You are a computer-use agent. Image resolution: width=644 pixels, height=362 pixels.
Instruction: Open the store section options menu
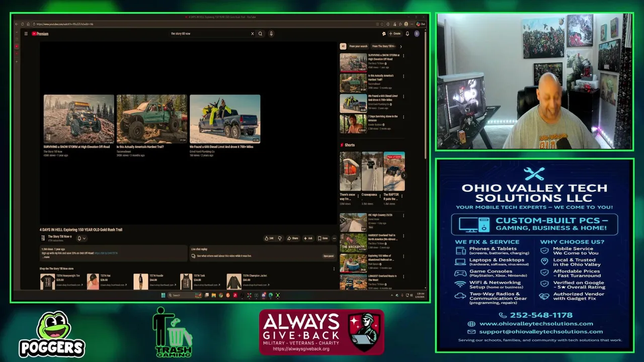(334, 269)
